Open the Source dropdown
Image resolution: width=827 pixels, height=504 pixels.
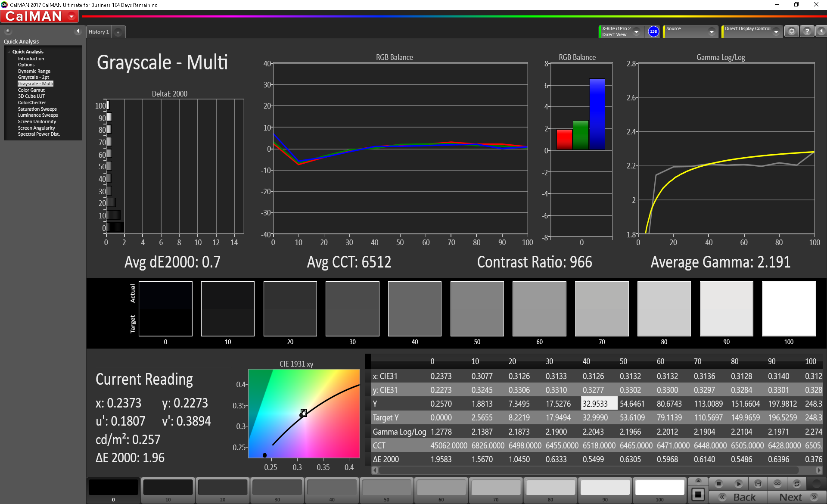point(712,32)
